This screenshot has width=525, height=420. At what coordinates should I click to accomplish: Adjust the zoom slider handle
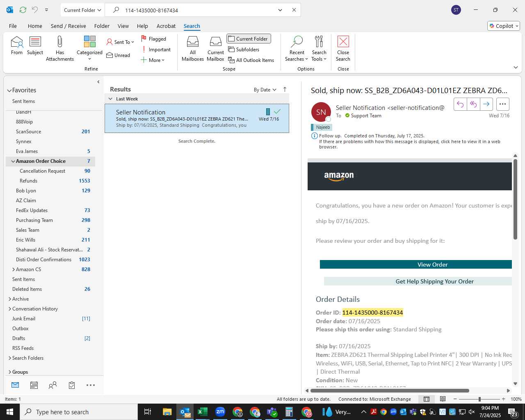tap(479, 399)
